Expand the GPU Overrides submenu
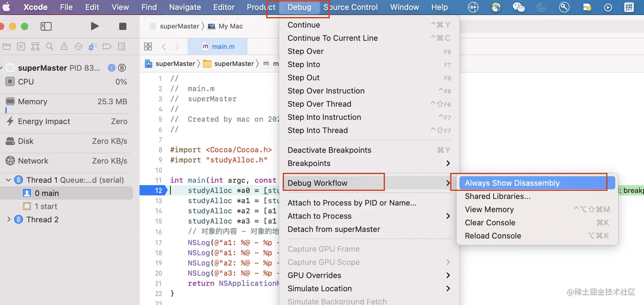The height and width of the screenshot is (305, 644). pos(369,276)
